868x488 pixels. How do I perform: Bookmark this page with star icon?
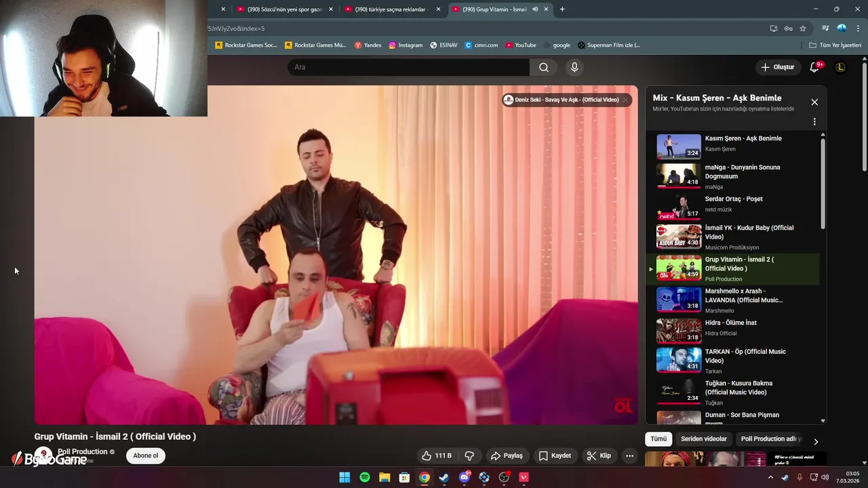tap(803, 28)
